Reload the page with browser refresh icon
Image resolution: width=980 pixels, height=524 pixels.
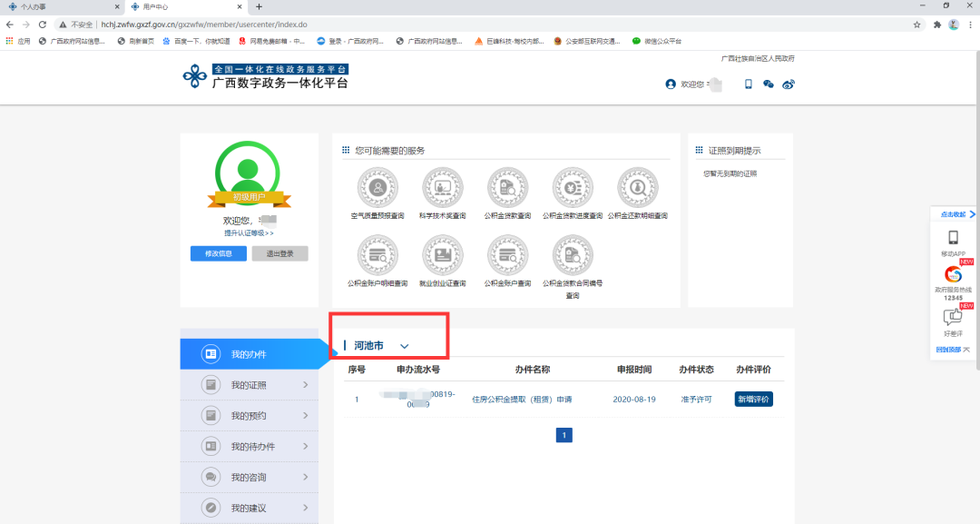coord(43,25)
